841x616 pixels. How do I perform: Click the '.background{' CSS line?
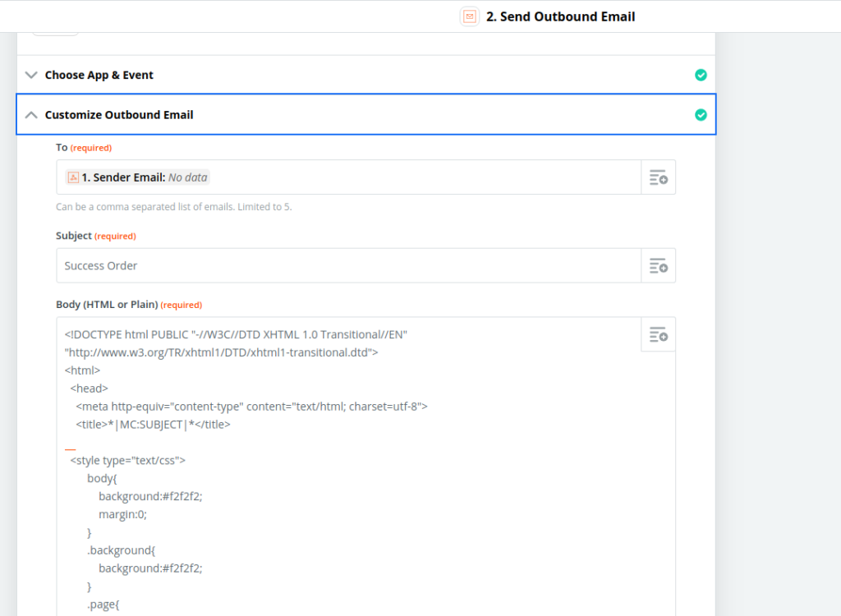coord(122,550)
